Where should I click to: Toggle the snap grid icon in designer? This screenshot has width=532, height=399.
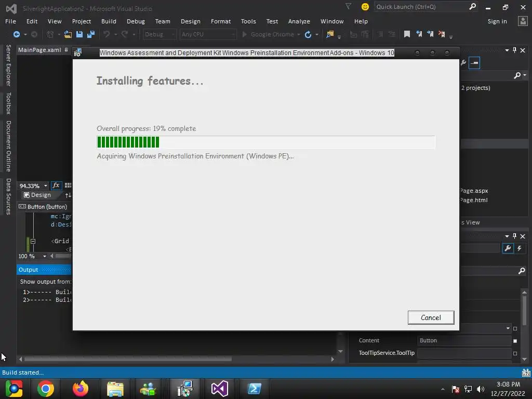[68, 185]
